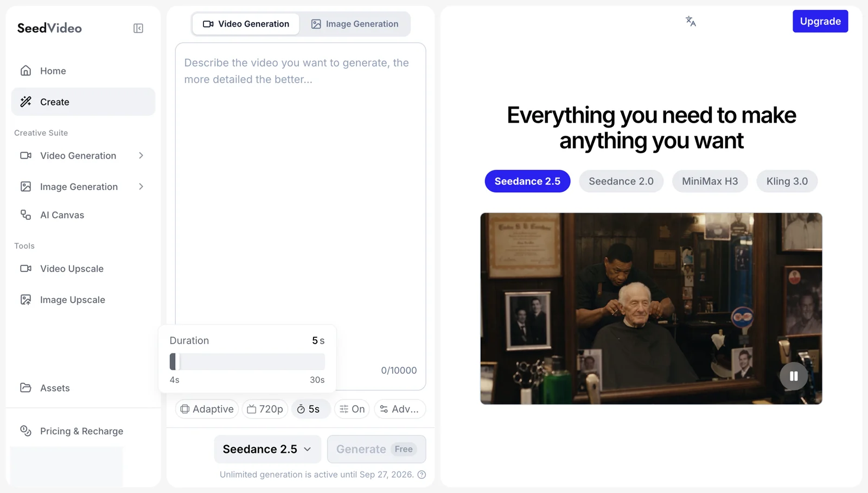Expand the Image Generation submenu chevron

[141, 187]
